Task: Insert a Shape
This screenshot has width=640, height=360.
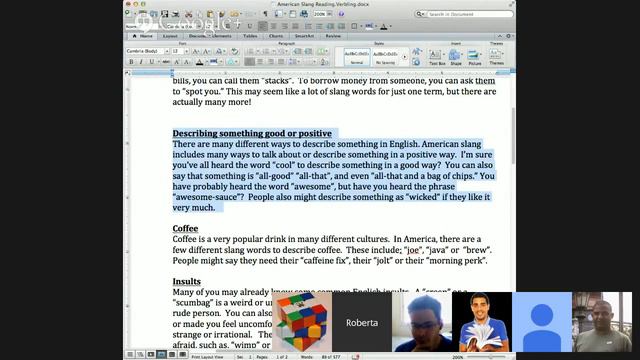Action: (x=455, y=57)
